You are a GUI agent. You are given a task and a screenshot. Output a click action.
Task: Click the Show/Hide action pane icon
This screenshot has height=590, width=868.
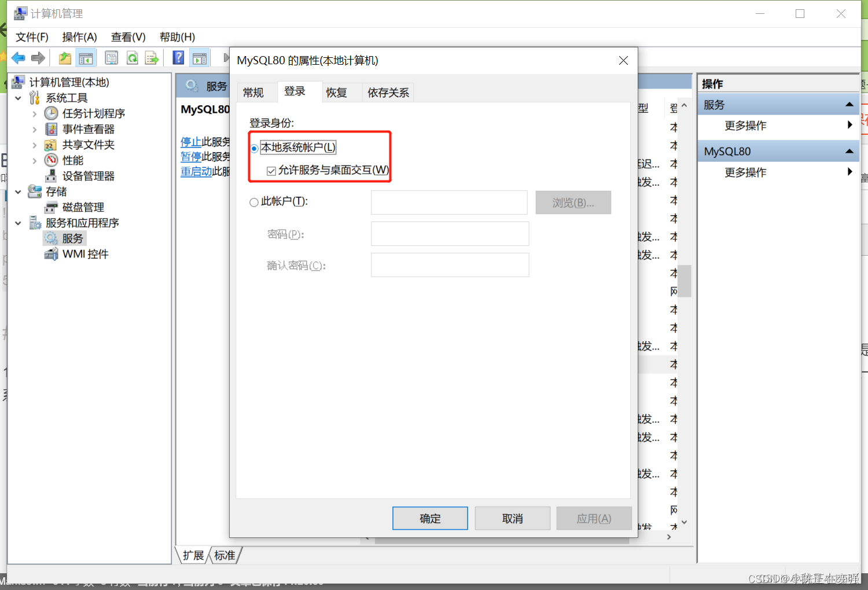(x=199, y=58)
